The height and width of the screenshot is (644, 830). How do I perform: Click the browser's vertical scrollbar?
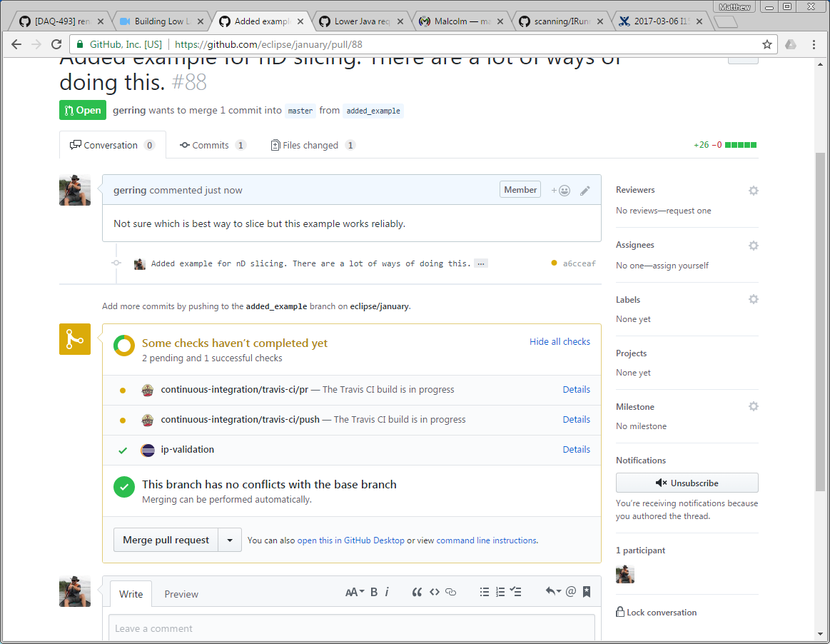point(820,321)
